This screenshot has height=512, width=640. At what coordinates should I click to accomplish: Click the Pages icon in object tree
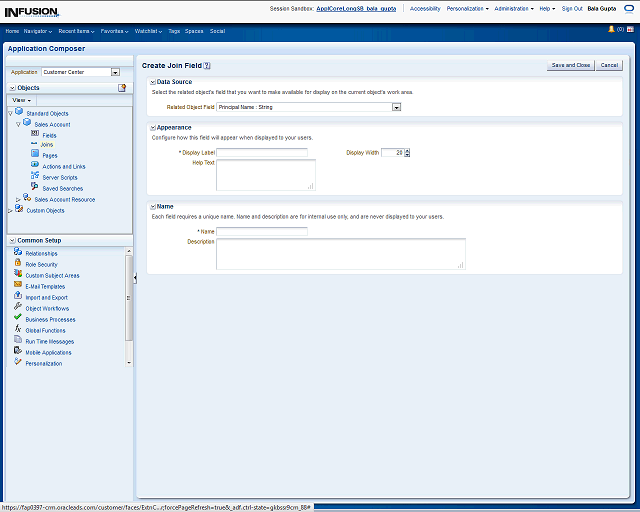point(35,155)
